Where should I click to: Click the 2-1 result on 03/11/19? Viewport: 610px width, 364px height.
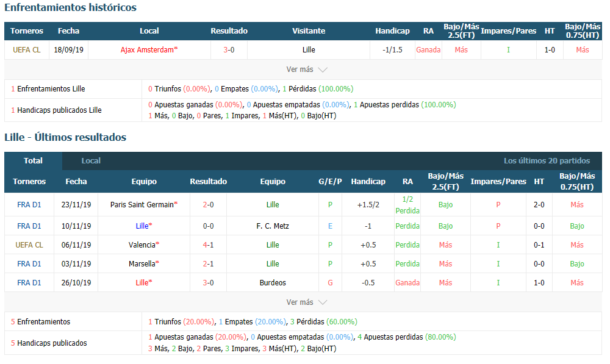(x=208, y=263)
